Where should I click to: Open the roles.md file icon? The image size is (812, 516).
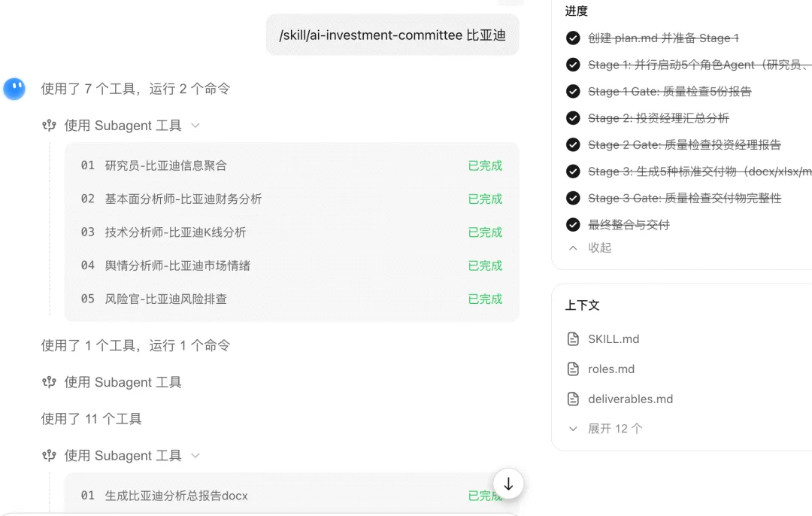(x=573, y=369)
